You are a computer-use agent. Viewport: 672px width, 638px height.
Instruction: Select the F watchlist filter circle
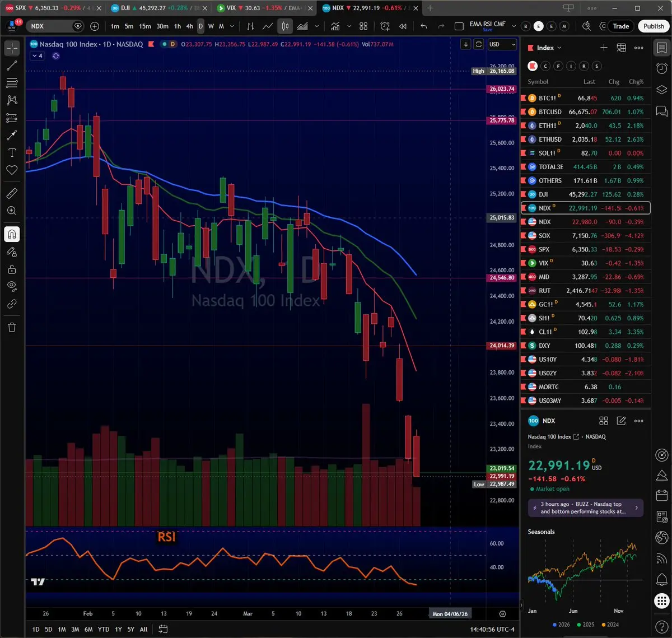tap(558, 66)
